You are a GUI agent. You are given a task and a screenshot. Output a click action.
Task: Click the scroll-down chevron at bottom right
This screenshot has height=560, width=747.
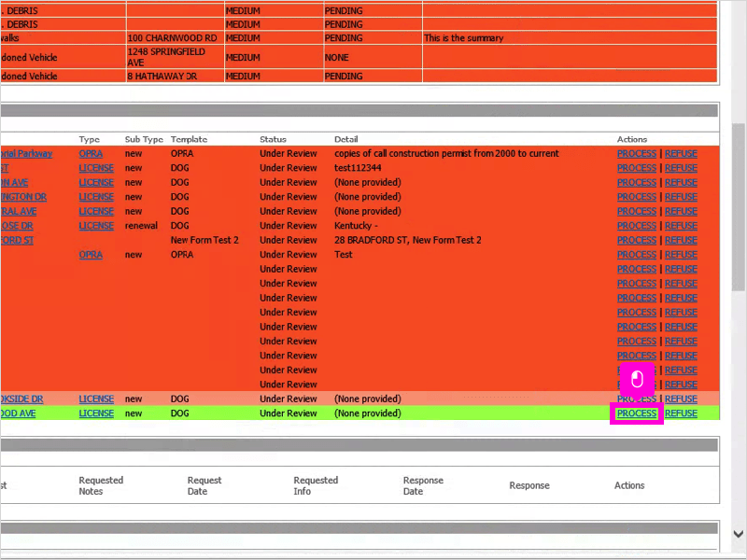pos(739,534)
